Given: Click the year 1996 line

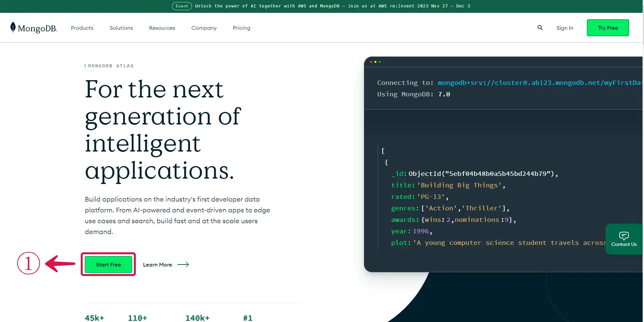Looking at the screenshot, I should click(x=412, y=231).
